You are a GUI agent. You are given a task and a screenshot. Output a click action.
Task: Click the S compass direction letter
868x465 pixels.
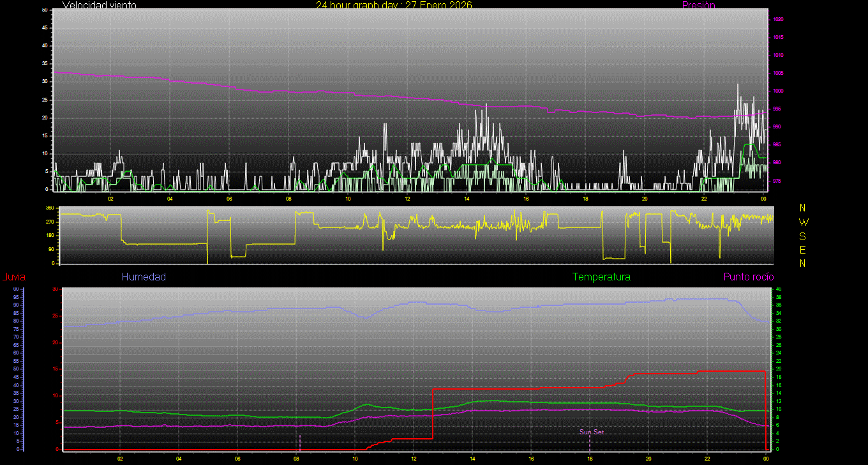(x=803, y=236)
